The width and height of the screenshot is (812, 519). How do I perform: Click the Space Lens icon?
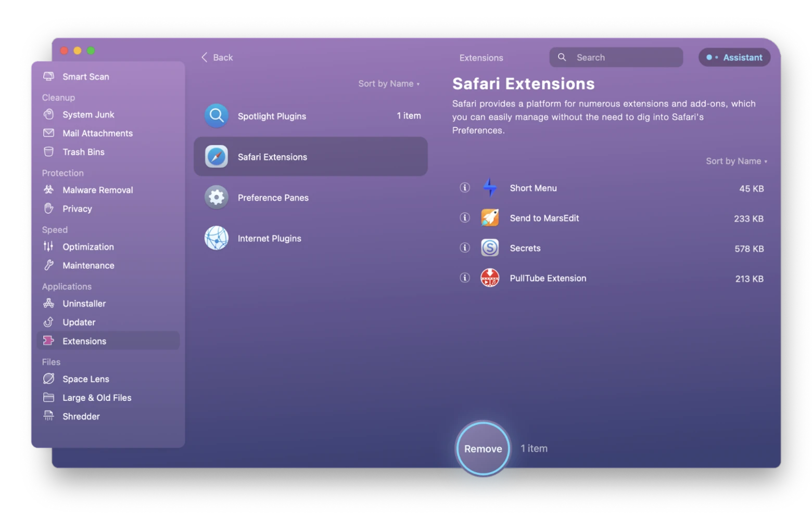pyautogui.click(x=48, y=379)
